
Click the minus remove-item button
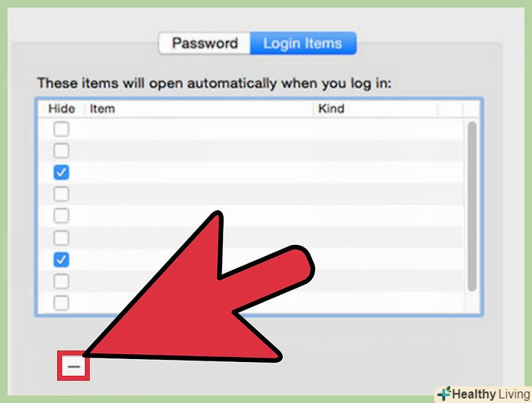click(x=74, y=366)
